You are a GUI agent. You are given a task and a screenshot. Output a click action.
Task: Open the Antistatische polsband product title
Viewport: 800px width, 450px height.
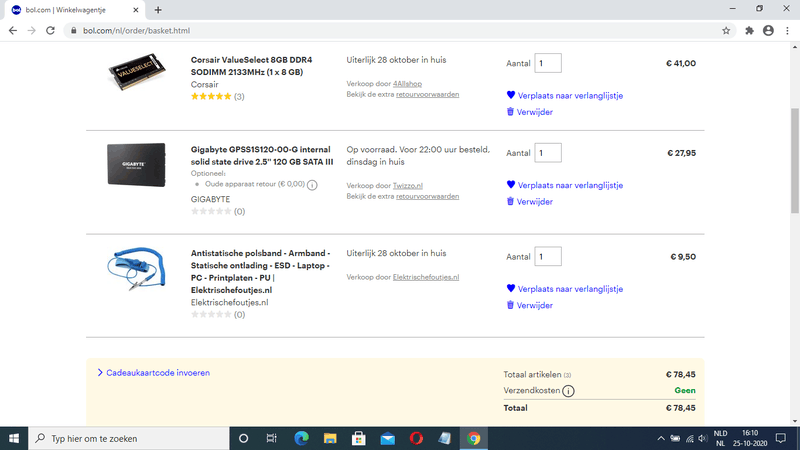260,271
